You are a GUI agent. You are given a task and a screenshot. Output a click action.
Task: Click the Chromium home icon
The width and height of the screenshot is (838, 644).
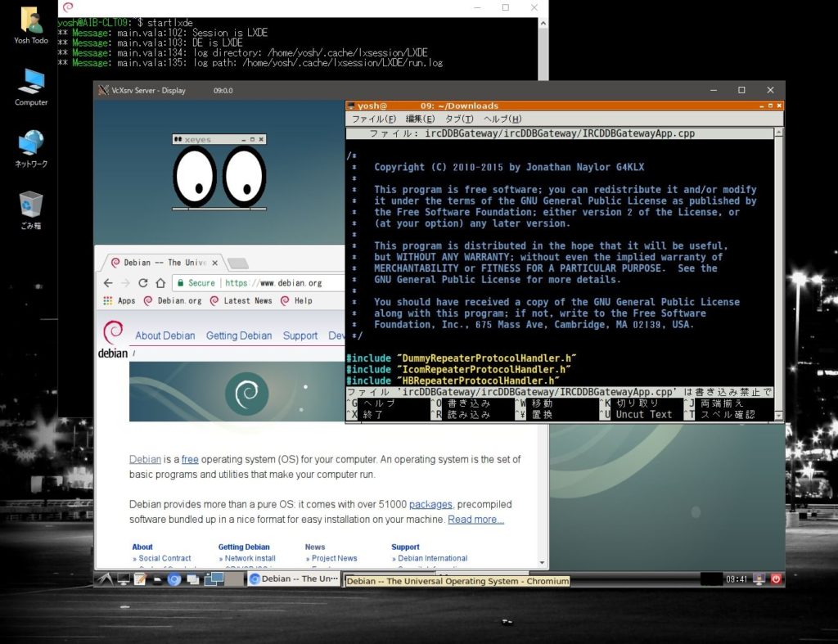[x=160, y=283]
